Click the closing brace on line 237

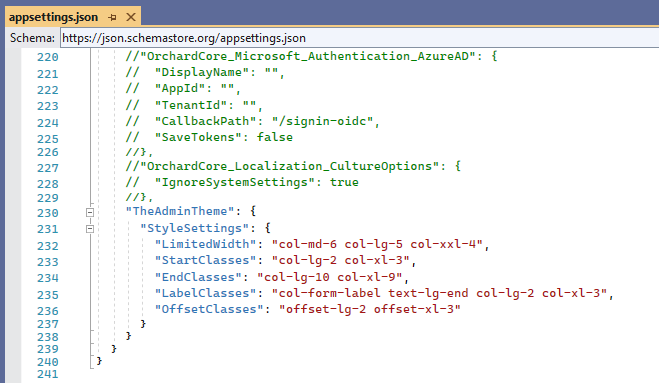point(143,323)
